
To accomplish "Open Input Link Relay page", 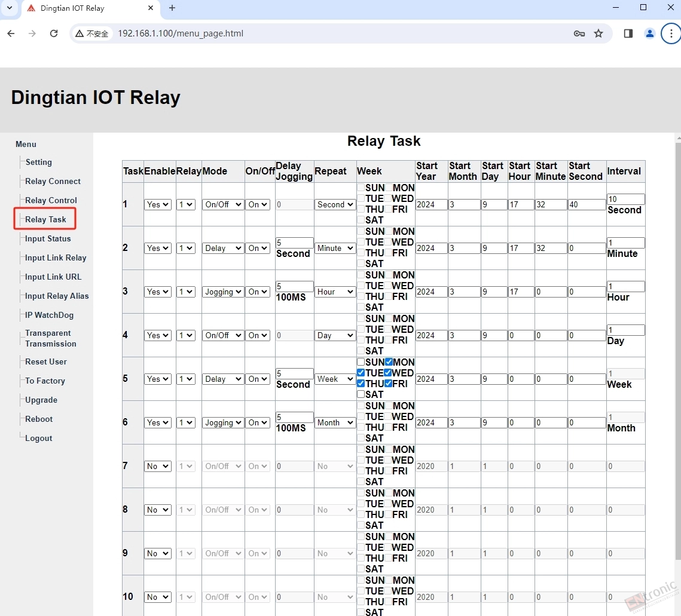I will click(x=56, y=258).
